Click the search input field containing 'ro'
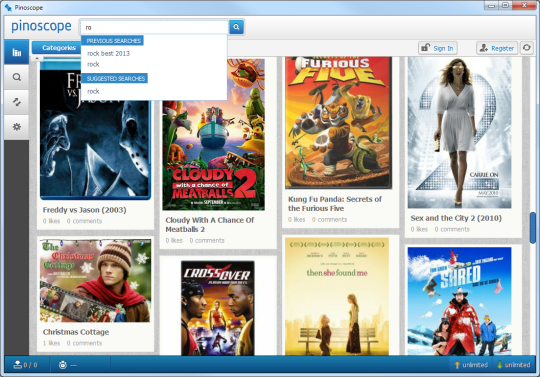The height and width of the screenshot is (377, 540). point(154,27)
